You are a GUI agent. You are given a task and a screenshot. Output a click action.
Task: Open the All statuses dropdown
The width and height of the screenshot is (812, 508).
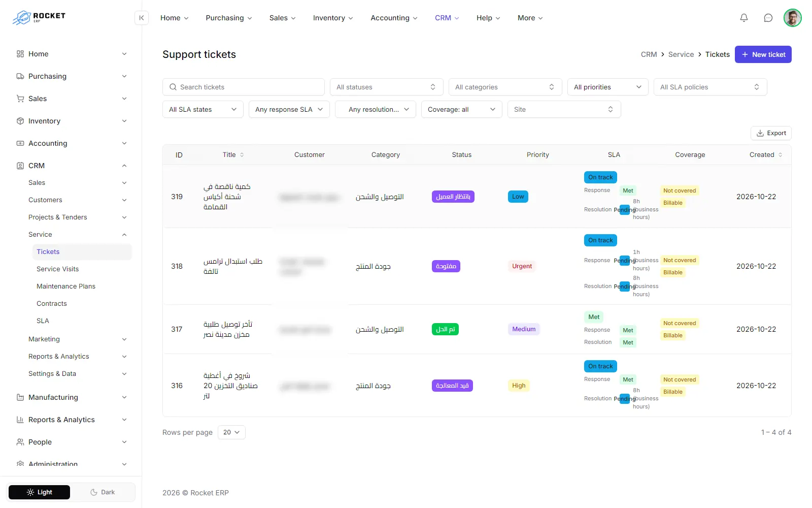click(x=387, y=87)
